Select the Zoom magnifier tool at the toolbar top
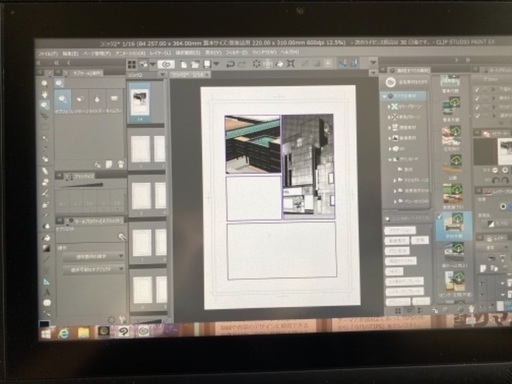512x384 pixels. (44, 83)
